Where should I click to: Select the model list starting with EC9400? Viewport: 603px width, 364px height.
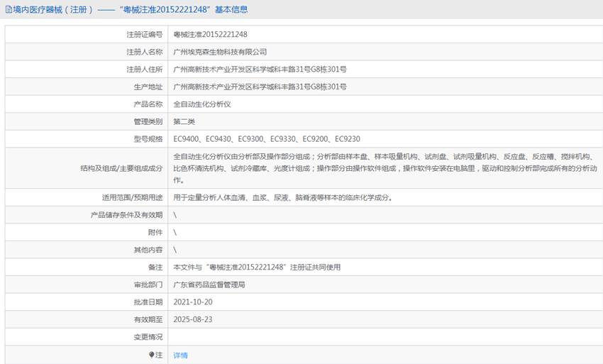tap(267, 139)
